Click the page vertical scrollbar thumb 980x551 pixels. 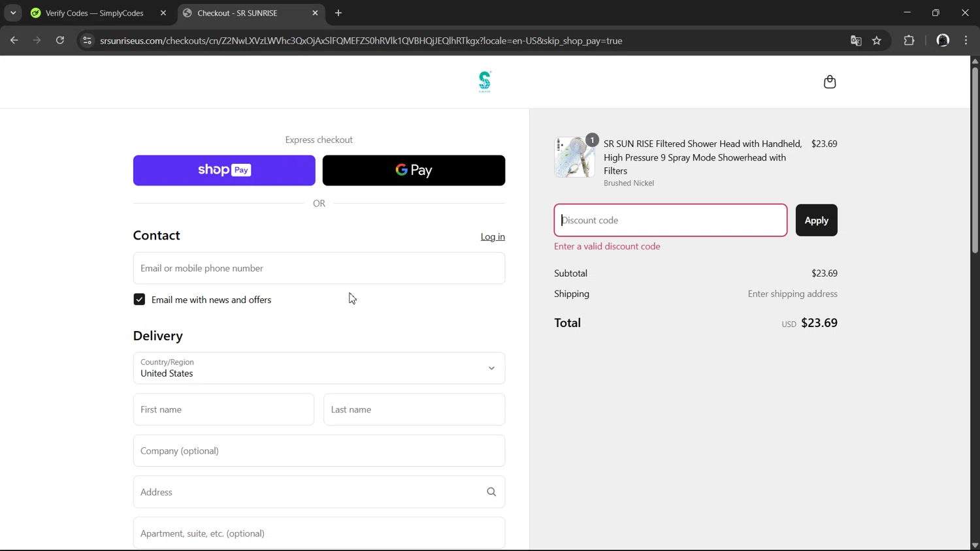[x=975, y=159]
